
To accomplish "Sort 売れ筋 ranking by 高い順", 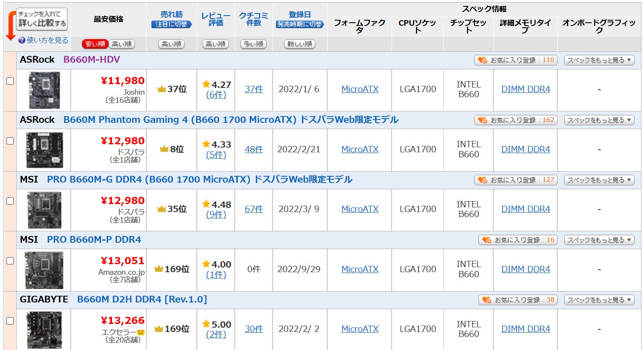I will click(x=171, y=44).
